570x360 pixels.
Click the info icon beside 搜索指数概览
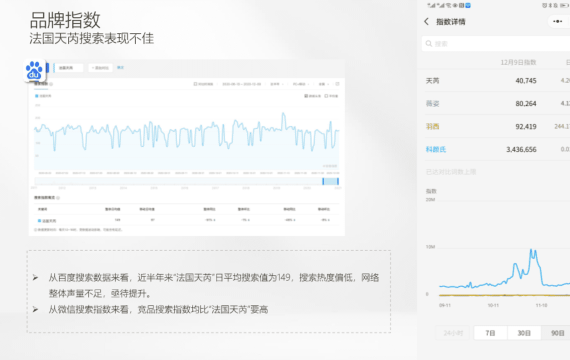pyautogui.click(x=58, y=198)
